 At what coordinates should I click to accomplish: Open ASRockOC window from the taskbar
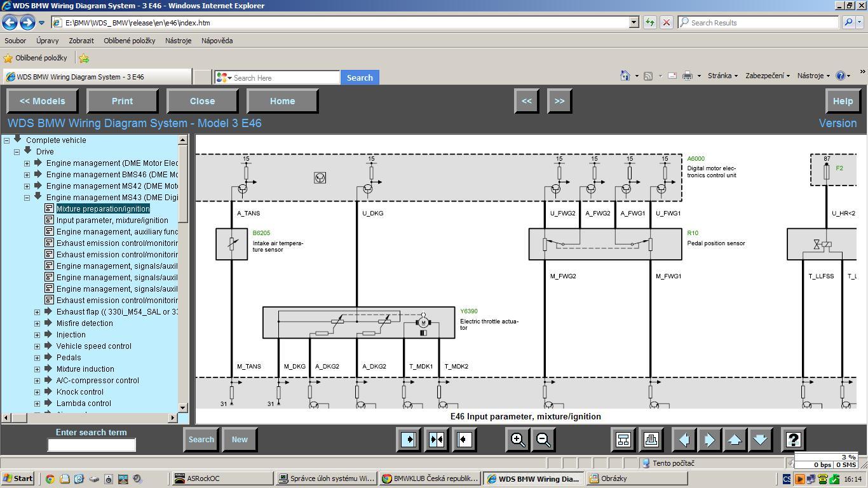pyautogui.click(x=222, y=479)
